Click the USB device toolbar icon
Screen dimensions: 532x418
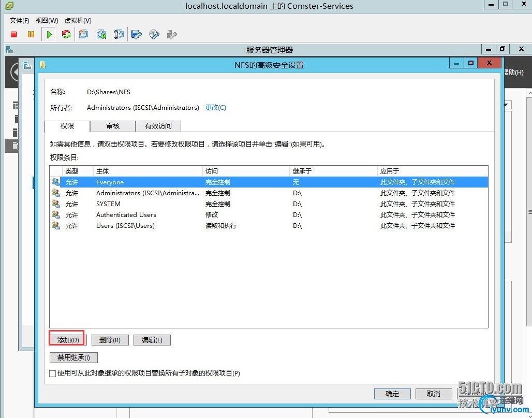172,34
